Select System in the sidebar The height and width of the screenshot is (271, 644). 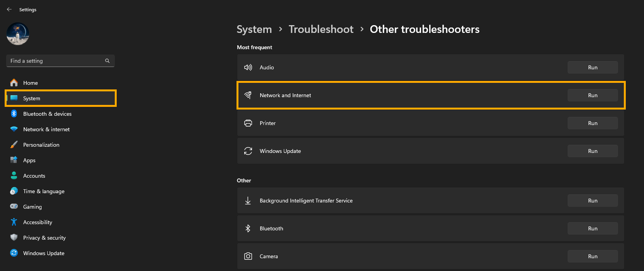click(x=60, y=98)
